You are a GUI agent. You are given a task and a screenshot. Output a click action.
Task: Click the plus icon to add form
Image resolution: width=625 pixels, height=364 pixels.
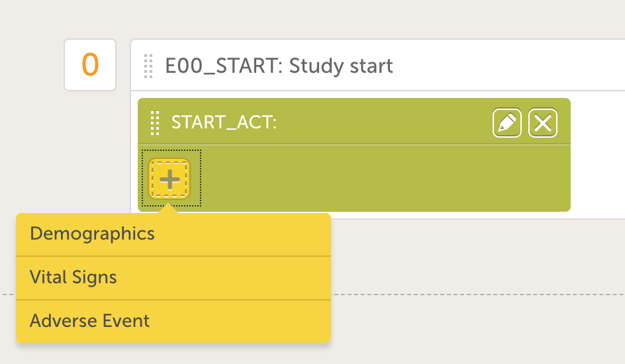coord(169,179)
